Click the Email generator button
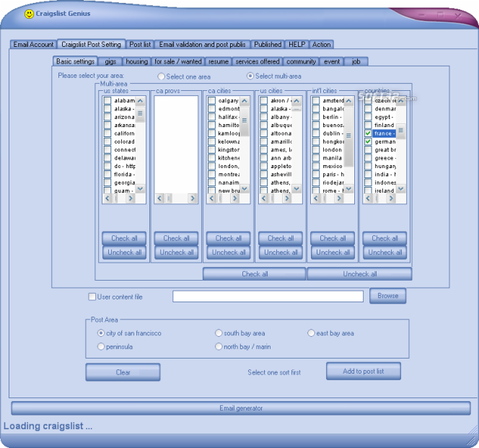 pos(241,408)
